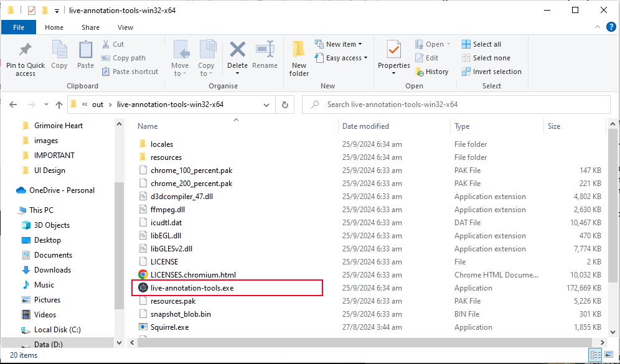Select chrome_100_percent.pak file
Image resolution: width=620 pixels, height=364 pixels.
[x=191, y=170]
